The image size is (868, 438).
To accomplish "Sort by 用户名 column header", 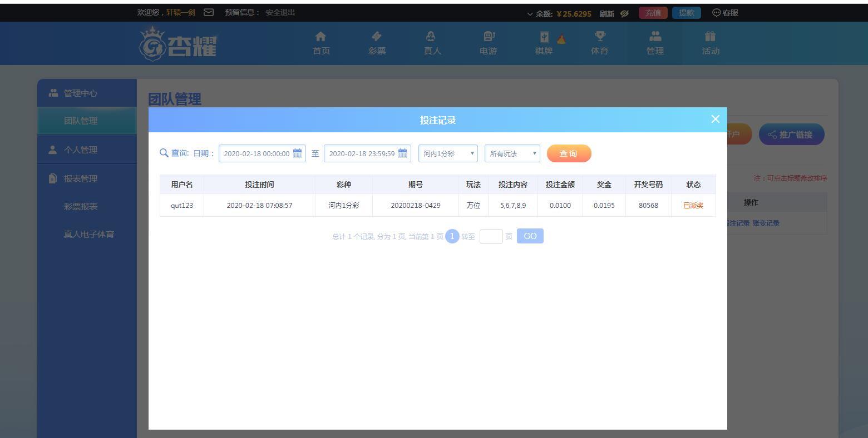I will (182, 185).
